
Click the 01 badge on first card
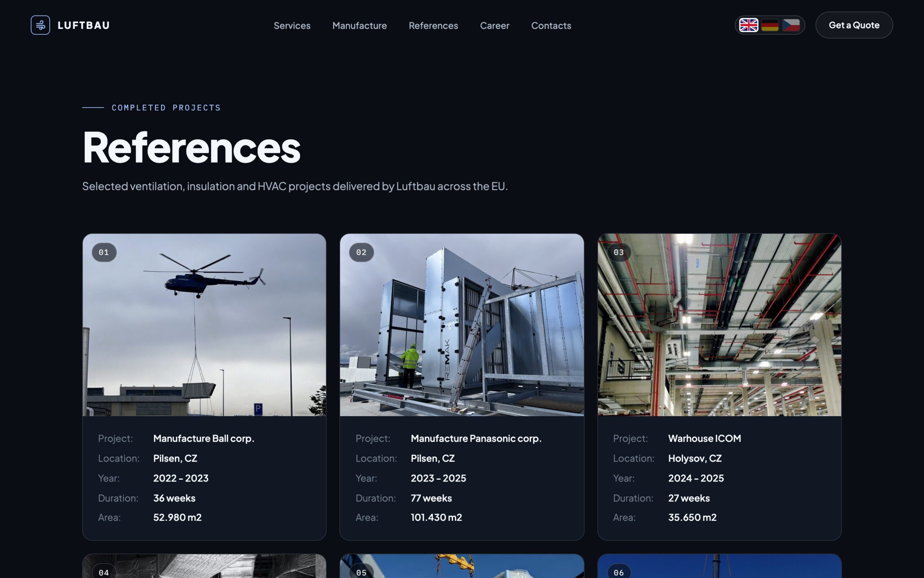pos(104,252)
